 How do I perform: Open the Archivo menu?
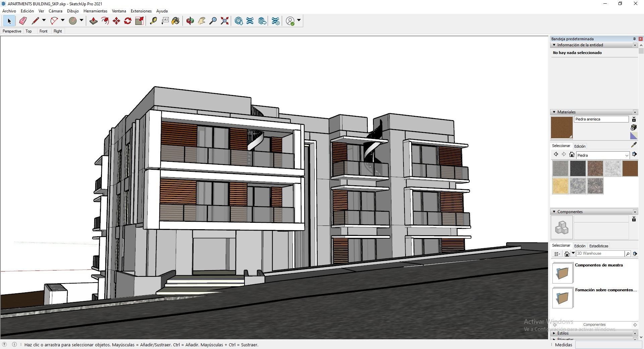pos(9,11)
